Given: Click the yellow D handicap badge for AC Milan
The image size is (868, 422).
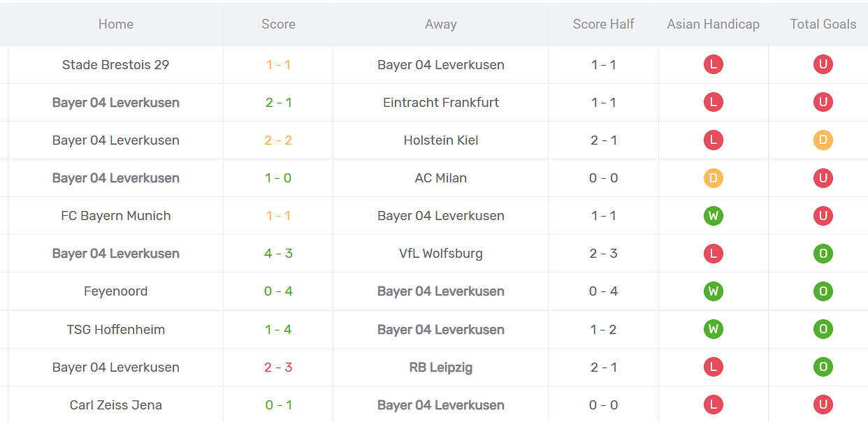Looking at the screenshot, I should 713,178.
